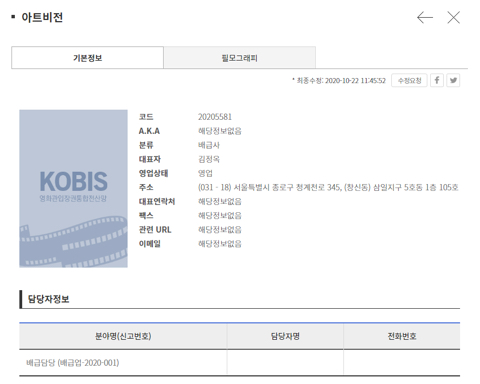
Task: Click the 관련 URL value 해당정보없음
Action: [x=220, y=230]
